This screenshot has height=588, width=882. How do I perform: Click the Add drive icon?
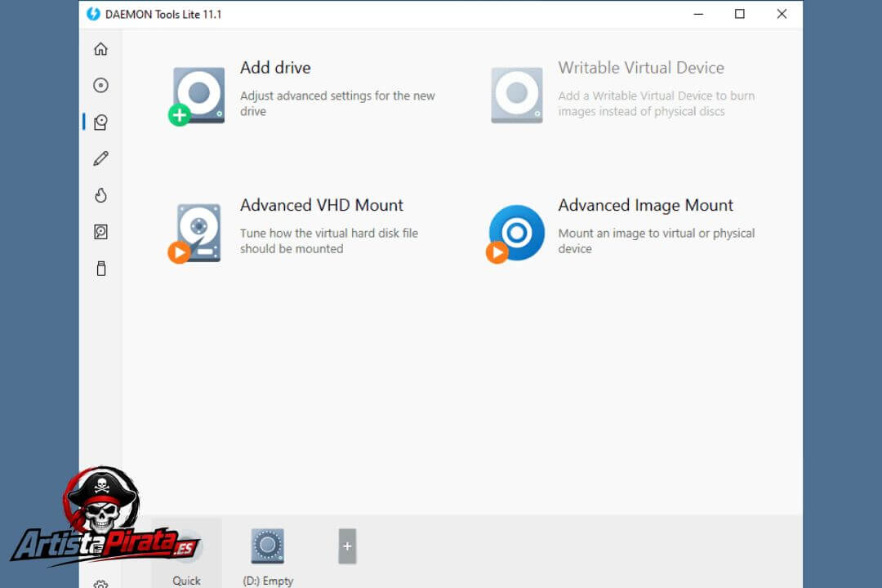(x=196, y=96)
